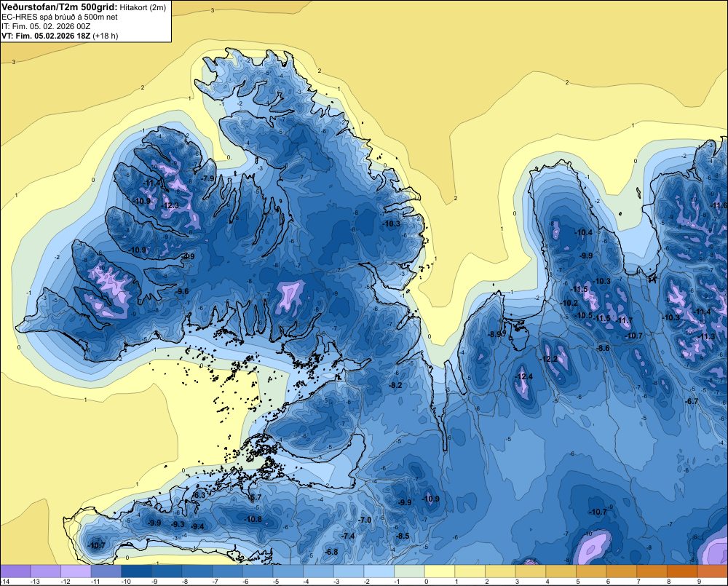Viewport: 728px width, 586px height.
Task: Click the dark orange legend swatch between 8 and 9
Action: 682,571
